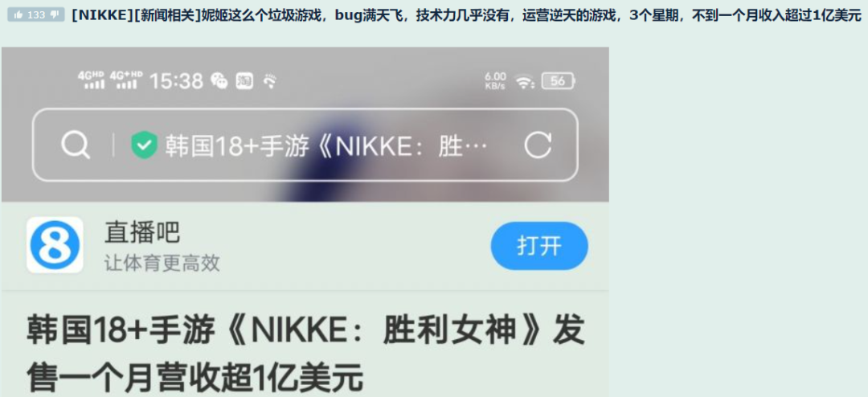Click address bar text 韩国18+手游

[237, 145]
